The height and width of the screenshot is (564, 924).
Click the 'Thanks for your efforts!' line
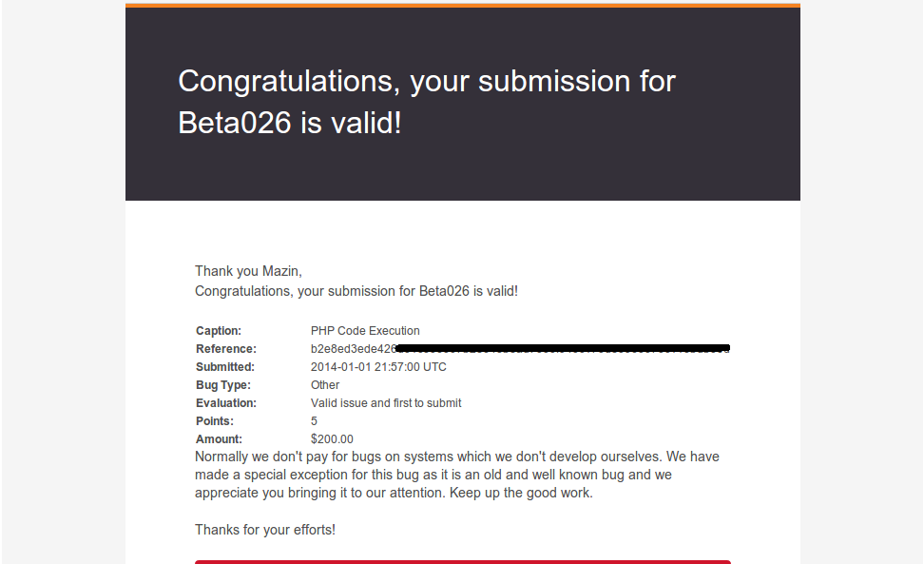pyautogui.click(x=265, y=530)
